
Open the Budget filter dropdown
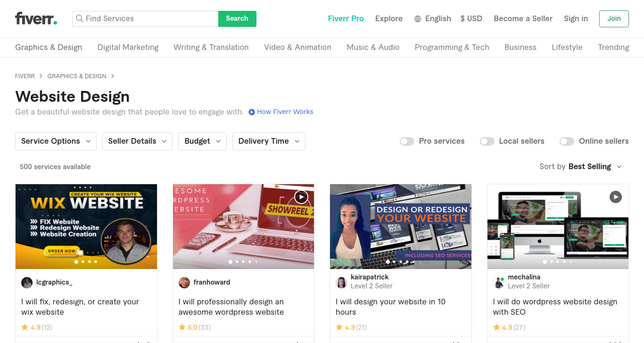[202, 141]
